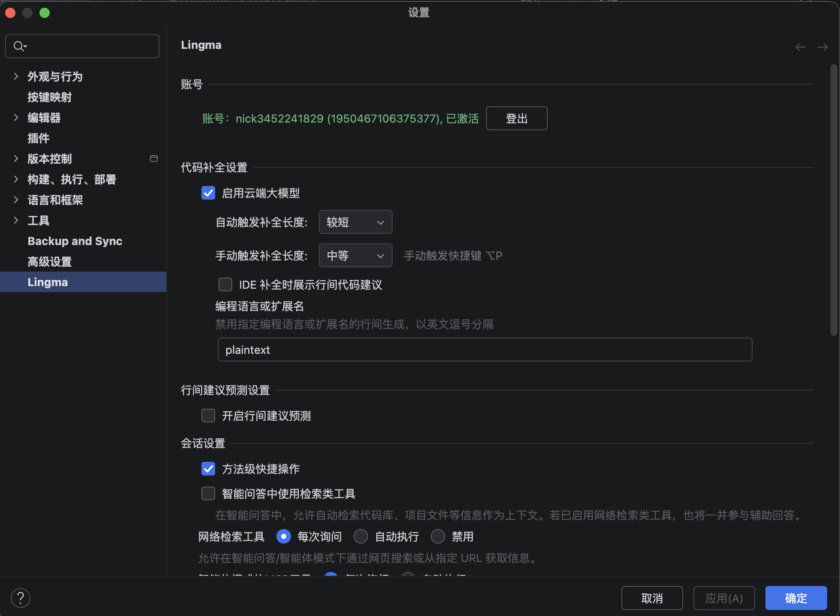Click the forward navigation arrow at top right
Screen dimensions: 840x616
click(x=822, y=47)
